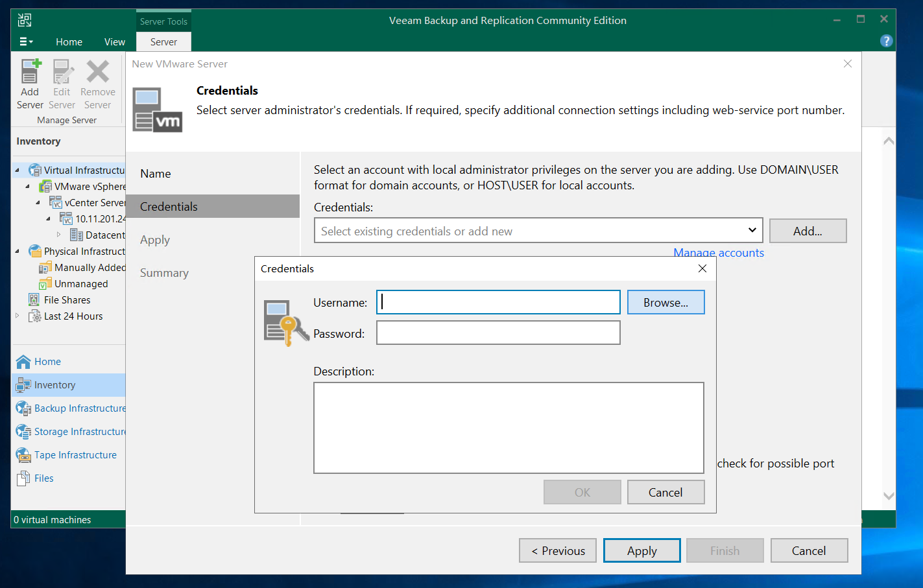Switch to the View ribbon tab
923x588 pixels.
(x=115, y=42)
